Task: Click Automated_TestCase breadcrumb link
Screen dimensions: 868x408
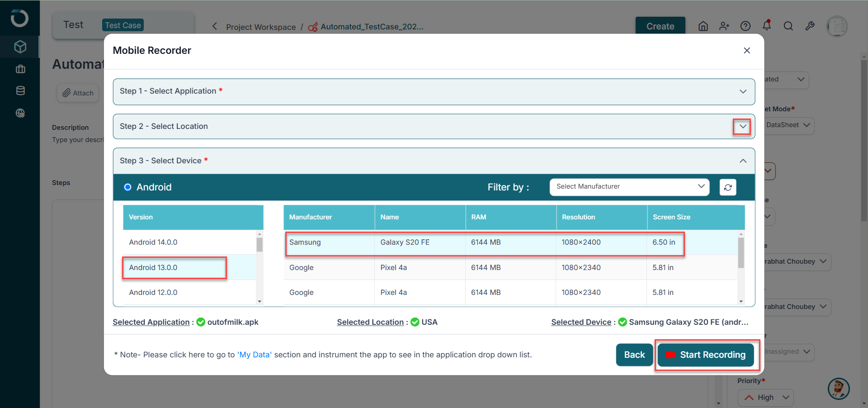Action: coord(372,27)
